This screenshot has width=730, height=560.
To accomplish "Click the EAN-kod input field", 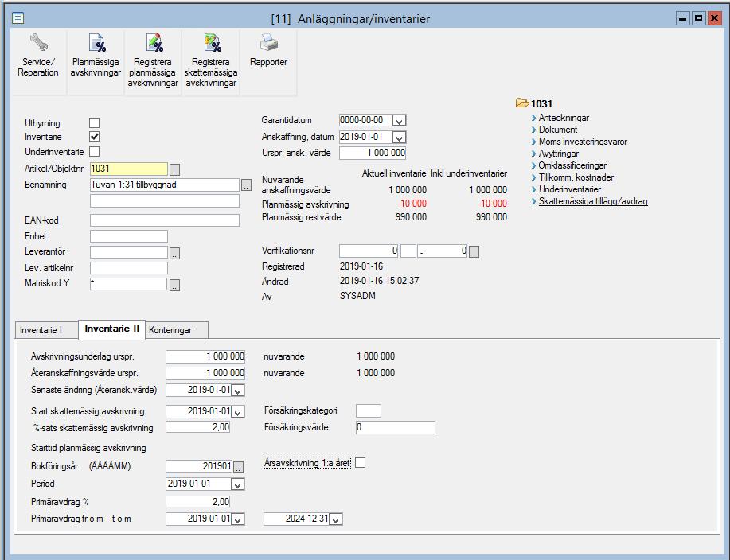I will [x=164, y=220].
